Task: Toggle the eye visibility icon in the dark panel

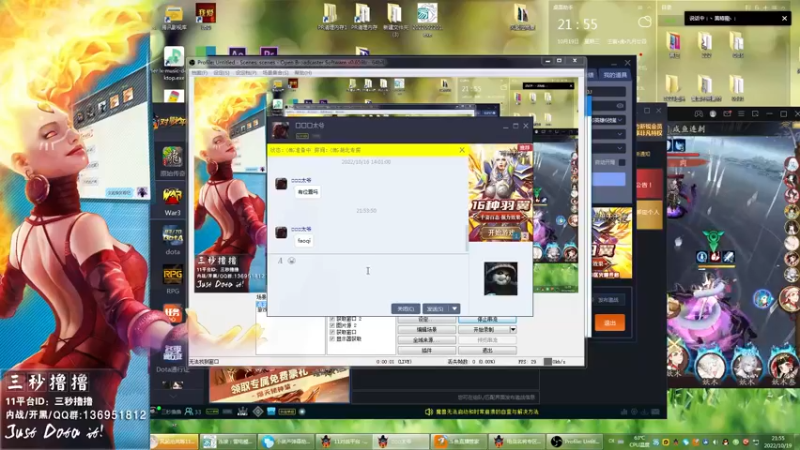Action: [x=620, y=106]
